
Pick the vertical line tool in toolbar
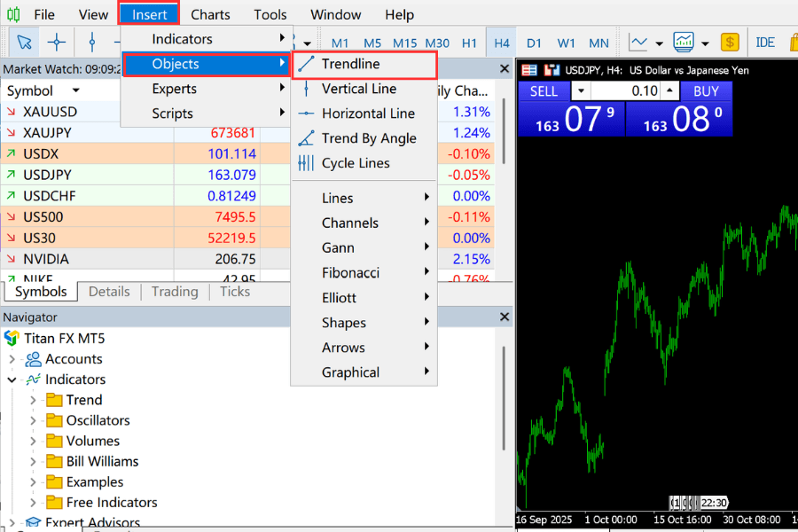(92, 43)
